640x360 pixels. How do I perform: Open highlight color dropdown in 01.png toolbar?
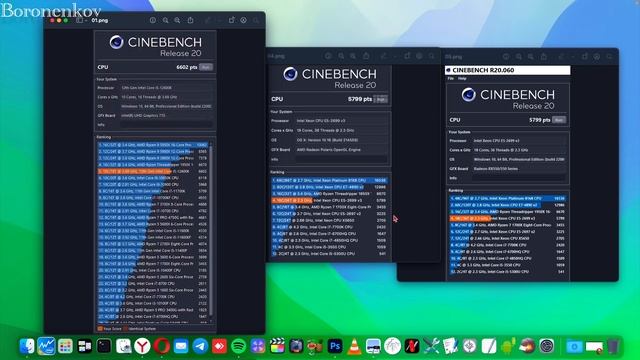point(219,20)
